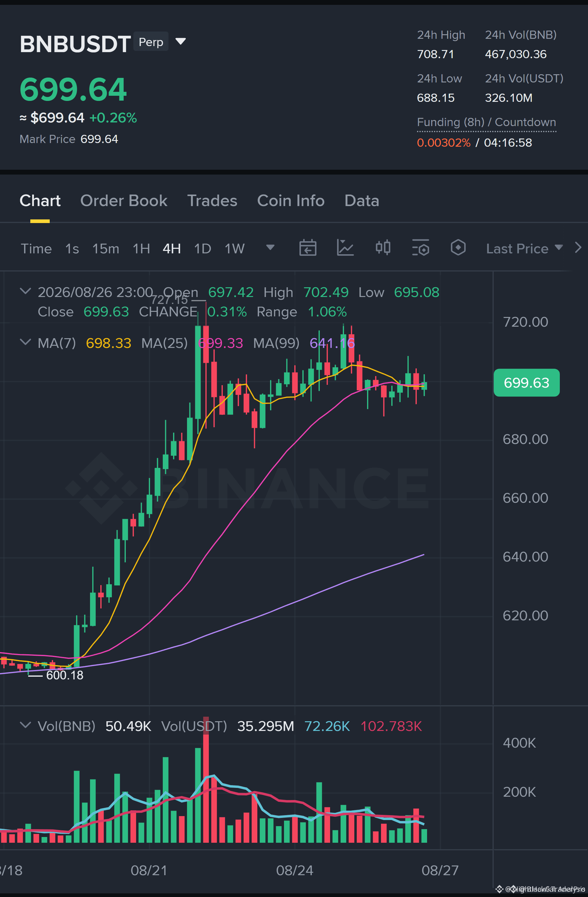Select the 1s interval
The image size is (588, 897).
tap(72, 248)
